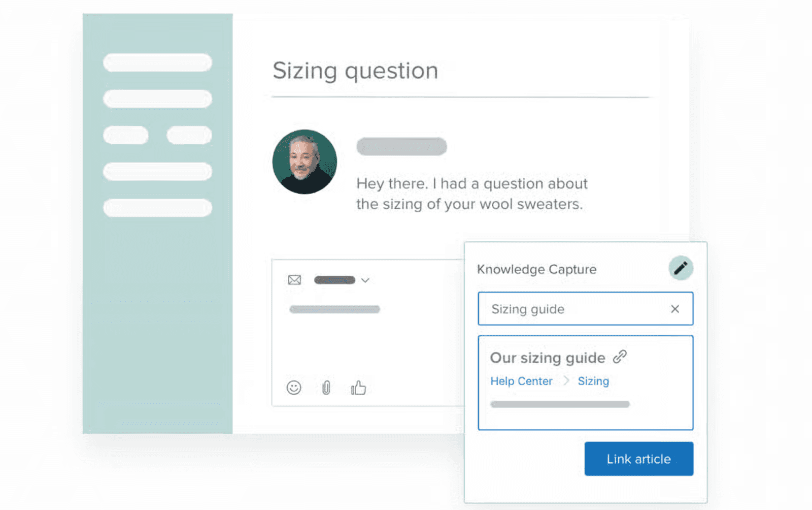Click the link icon beside Our sizing guide
The image size is (812, 510).
pyautogui.click(x=620, y=357)
